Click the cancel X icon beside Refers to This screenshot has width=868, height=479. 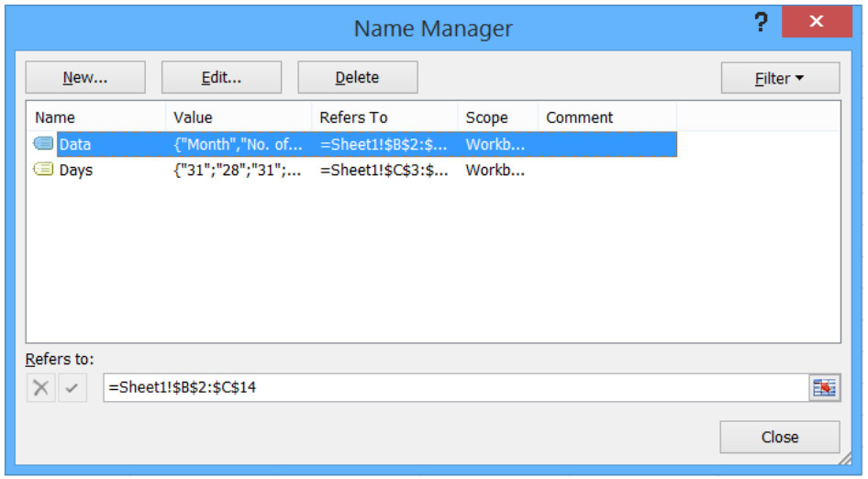pyautogui.click(x=41, y=387)
